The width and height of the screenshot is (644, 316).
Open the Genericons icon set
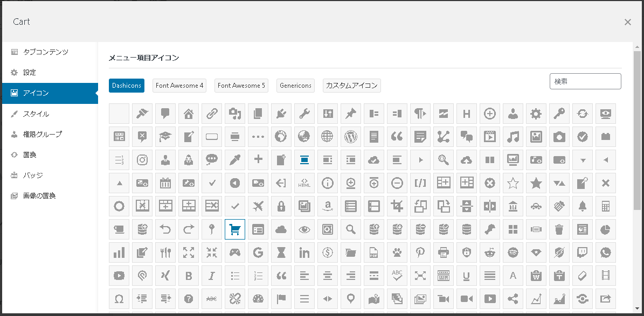pyautogui.click(x=296, y=86)
